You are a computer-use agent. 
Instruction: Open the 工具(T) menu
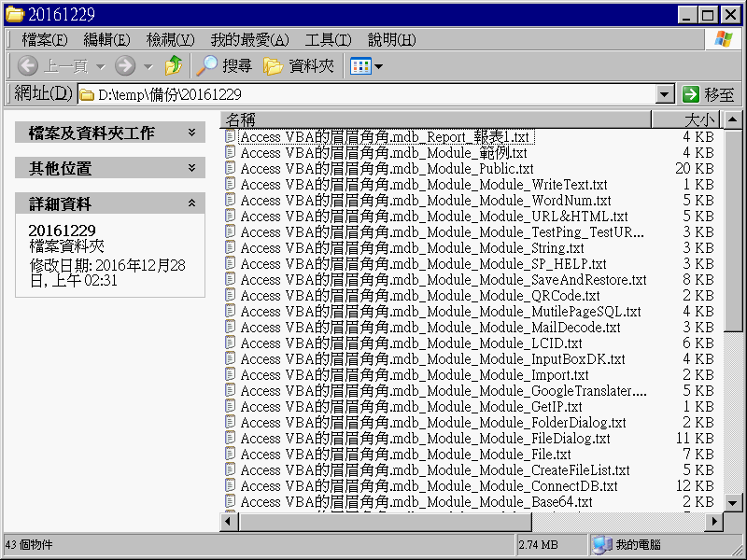point(329,40)
